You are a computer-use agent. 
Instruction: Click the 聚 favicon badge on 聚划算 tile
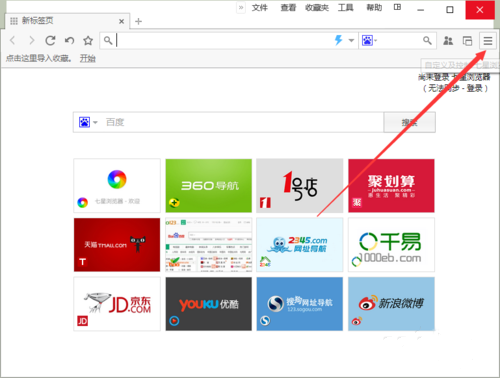click(x=357, y=202)
